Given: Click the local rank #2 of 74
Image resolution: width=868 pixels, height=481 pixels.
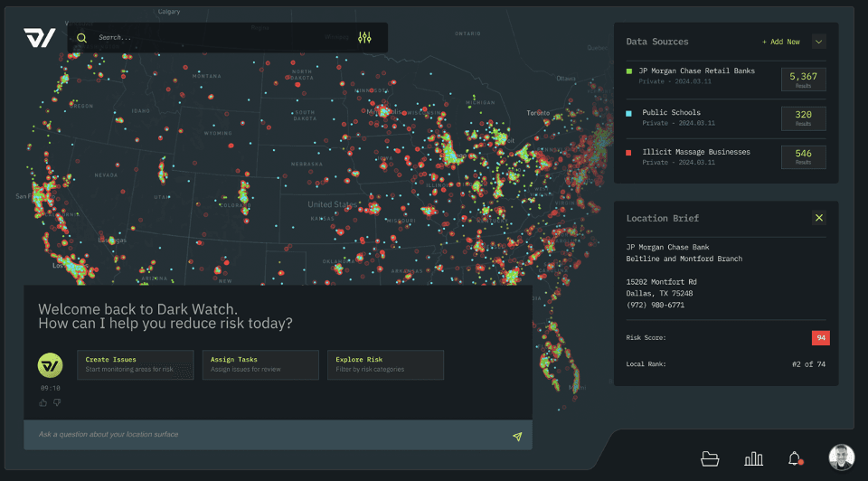Looking at the screenshot, I should (x=808, y=364).
